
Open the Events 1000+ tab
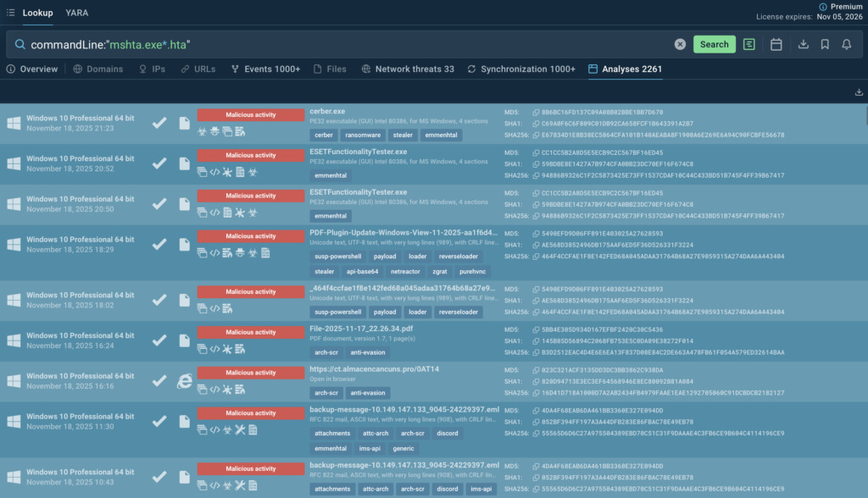[x=265, y=69]
